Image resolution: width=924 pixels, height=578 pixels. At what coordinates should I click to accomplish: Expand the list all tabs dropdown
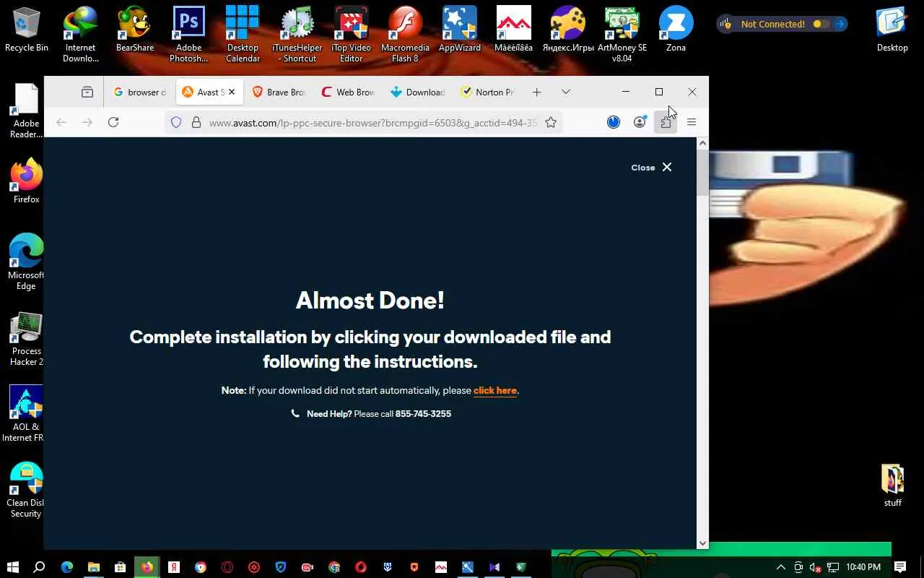tap(566, 92)
